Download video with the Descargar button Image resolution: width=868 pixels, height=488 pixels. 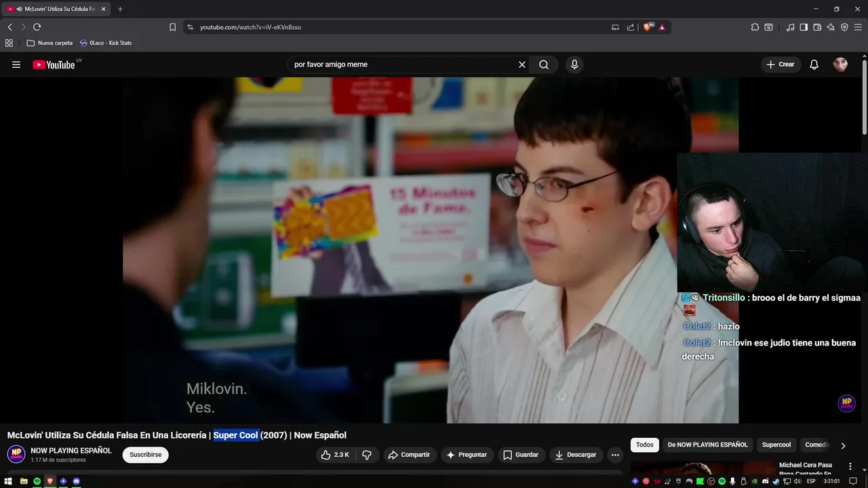click(576, 455)
